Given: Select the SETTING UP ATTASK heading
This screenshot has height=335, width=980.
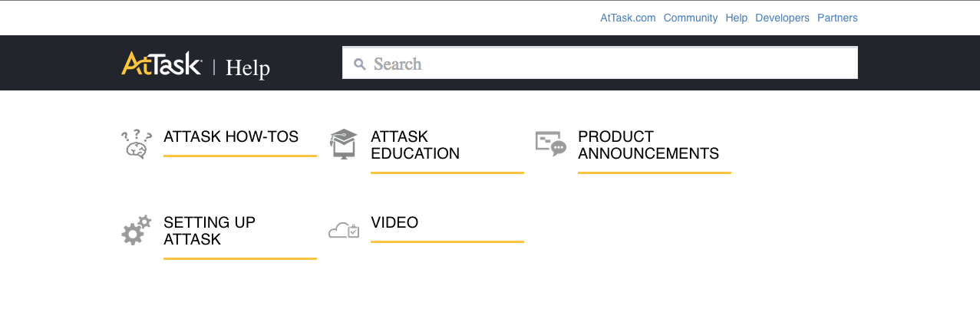Looking at the screenshot, I should click(x=210, y=231).
